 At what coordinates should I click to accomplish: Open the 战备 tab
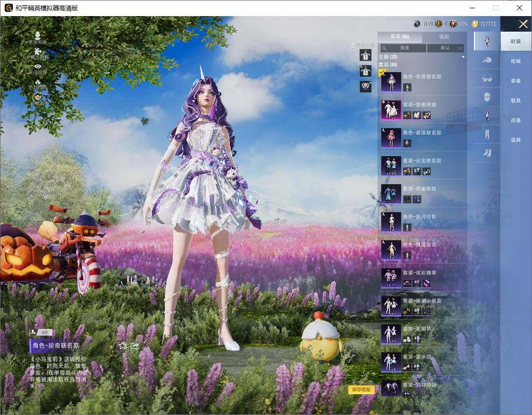tap(516, 120)
